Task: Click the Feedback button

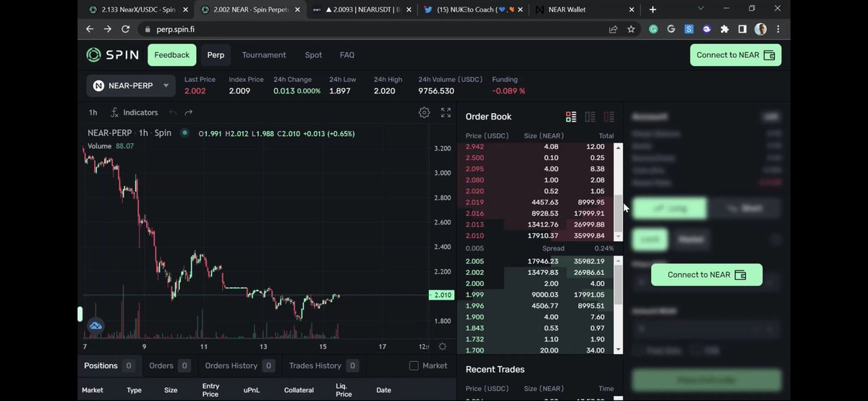Action: [x=172, y=55]
